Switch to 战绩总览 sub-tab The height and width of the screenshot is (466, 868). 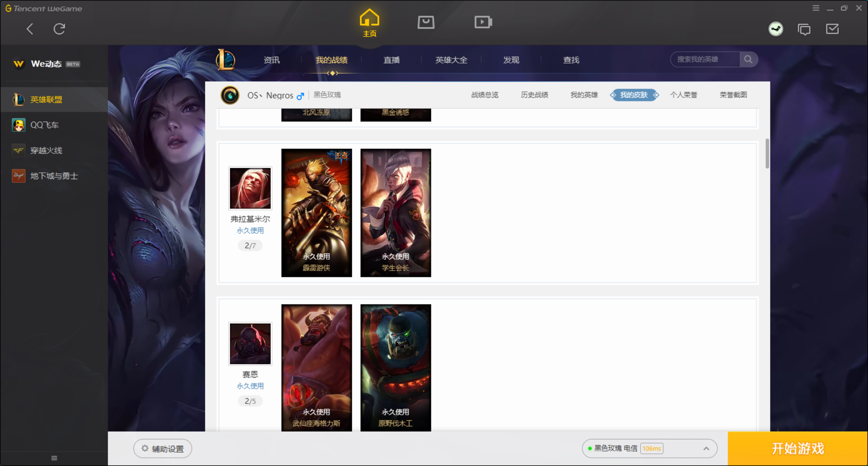tap(485, 95)
